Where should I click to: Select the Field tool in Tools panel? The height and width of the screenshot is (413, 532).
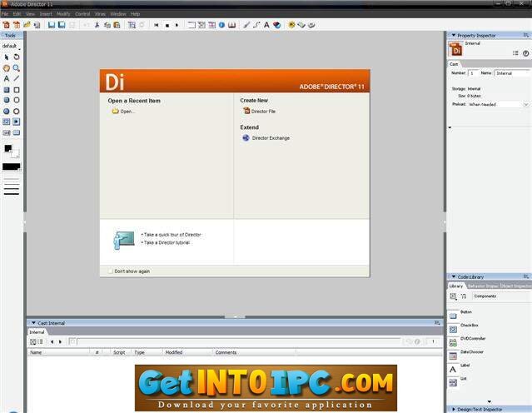pyautogui.click(x=7, y=132)
